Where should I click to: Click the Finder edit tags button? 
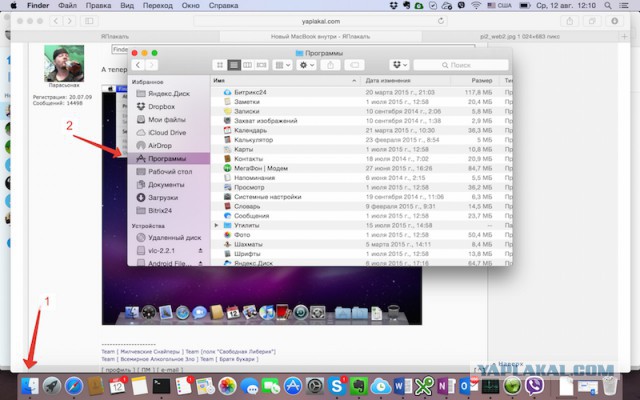coord(354,65)
